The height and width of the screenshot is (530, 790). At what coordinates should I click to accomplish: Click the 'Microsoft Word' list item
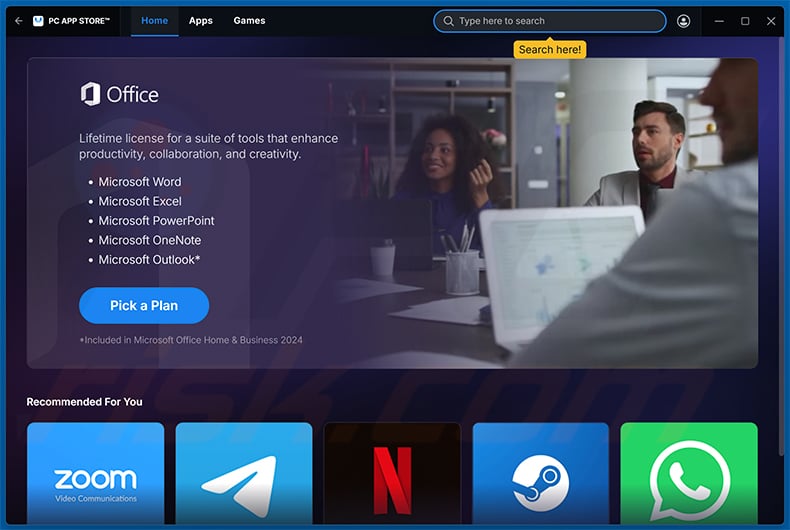point(140,182)
